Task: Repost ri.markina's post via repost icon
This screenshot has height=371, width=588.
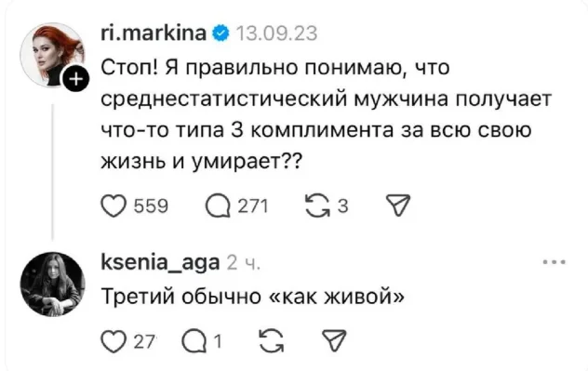Action: tap(317, 205)
